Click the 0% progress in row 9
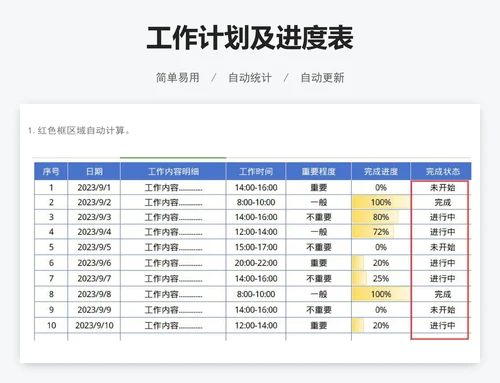This screenshot has width=500, height=383. click(381, 310)
